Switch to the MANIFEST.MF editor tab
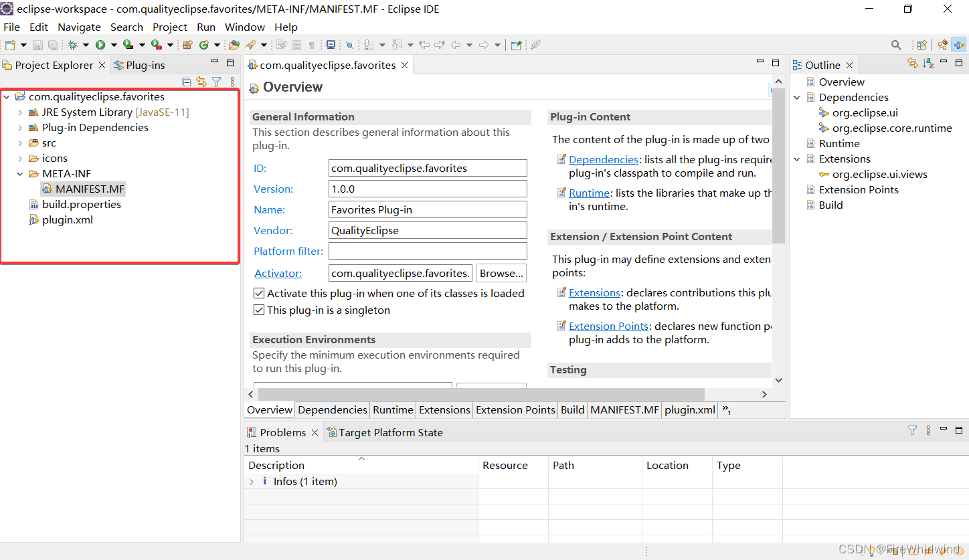 coord(625,409)
